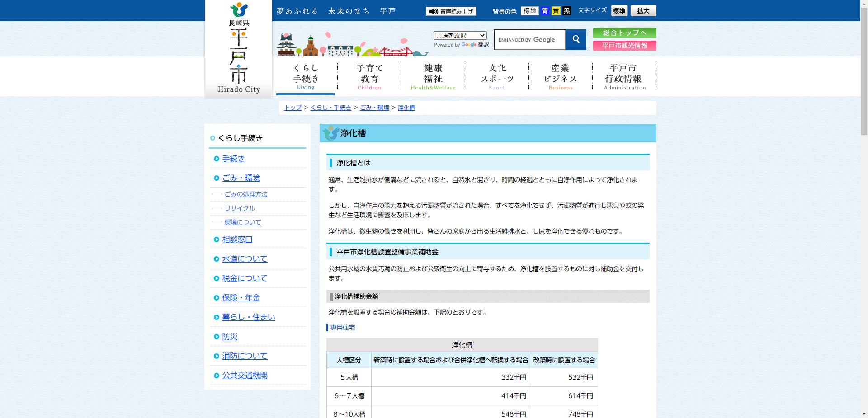Click inside the Google search input field

529,40
